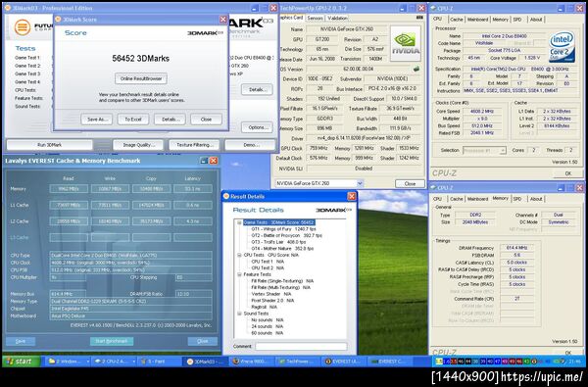Open the Mainboard tab in upper CPU-Z window
The width and height of the screenshot is (588, 387).
[478, 20]
